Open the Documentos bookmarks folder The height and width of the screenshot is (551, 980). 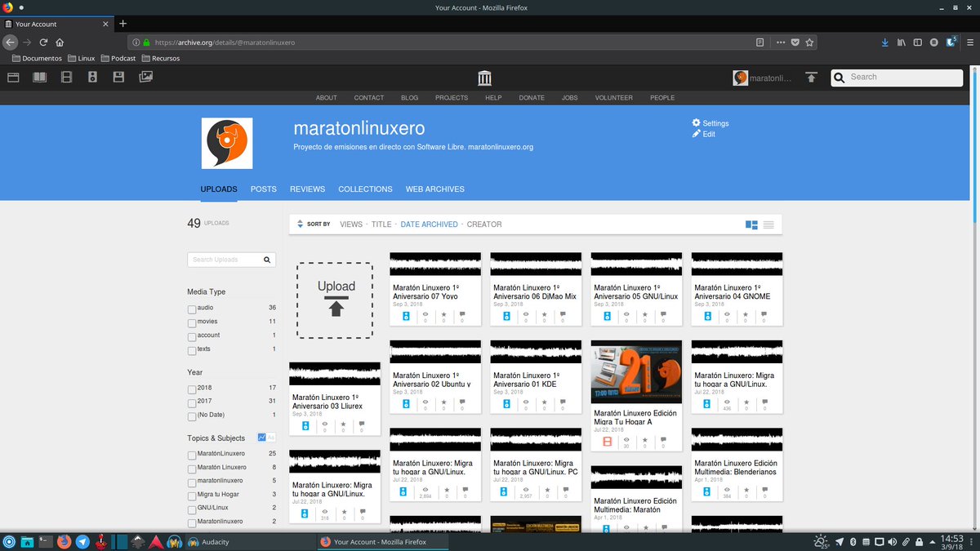tap(38, 58)
